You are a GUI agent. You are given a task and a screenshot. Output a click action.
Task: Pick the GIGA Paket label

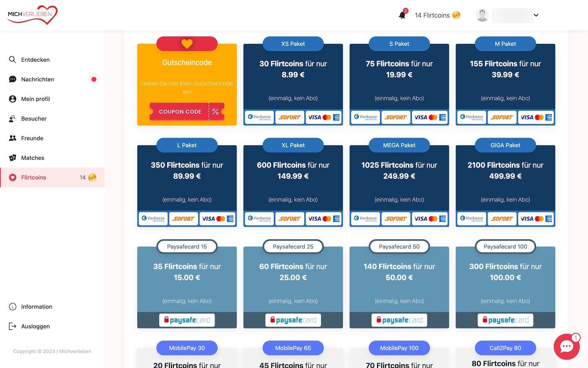tap(506, 145)
